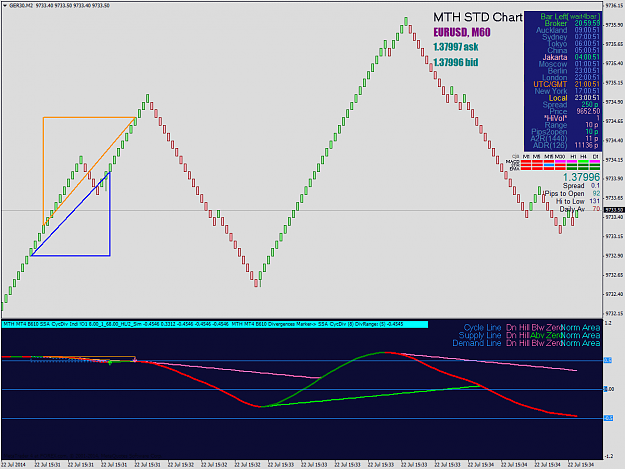Click the 'Supply Line' legend label

point(480,336)
